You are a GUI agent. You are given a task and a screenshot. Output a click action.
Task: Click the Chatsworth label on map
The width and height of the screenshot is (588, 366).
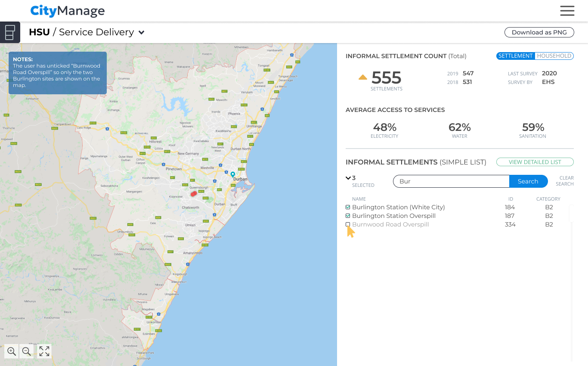pos(190,208)
